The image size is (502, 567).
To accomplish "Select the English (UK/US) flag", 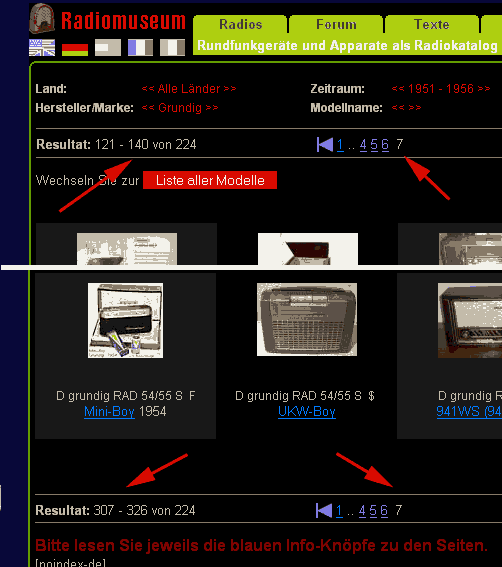I will (42, 48).
